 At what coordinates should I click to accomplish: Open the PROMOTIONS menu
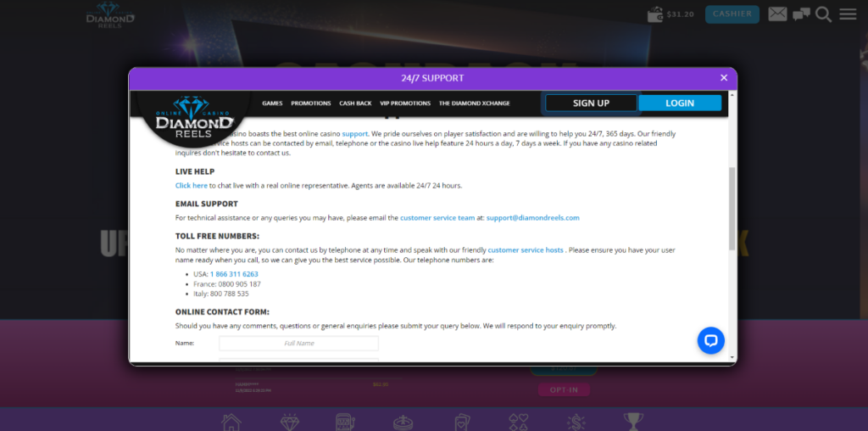[311, 103]
